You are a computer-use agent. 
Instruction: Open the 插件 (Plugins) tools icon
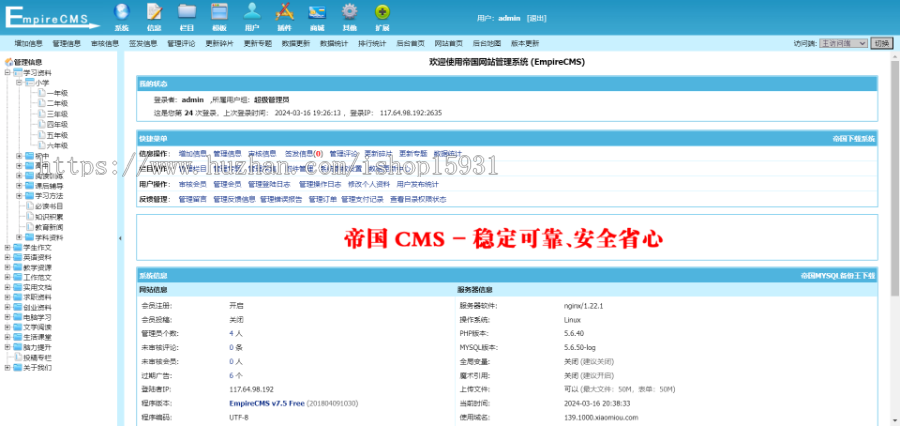click(285, 12)
